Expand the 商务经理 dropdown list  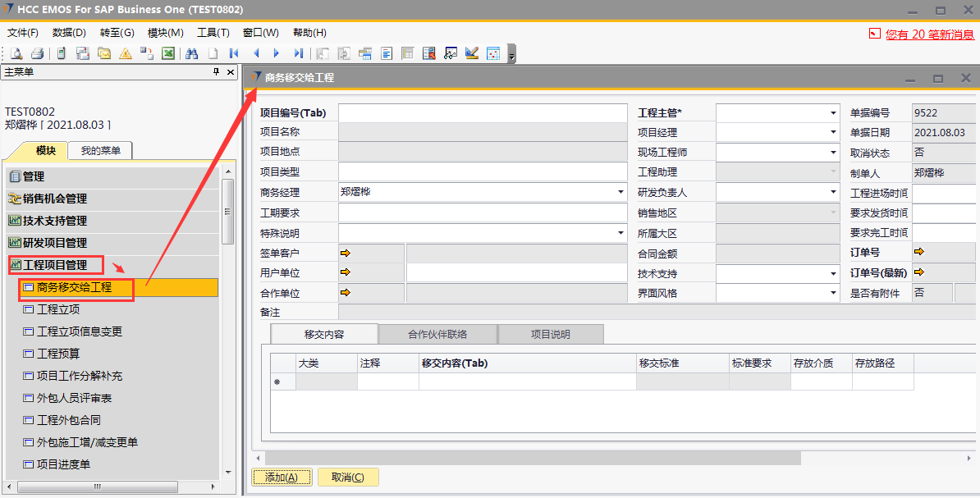(x=621, y=192)
